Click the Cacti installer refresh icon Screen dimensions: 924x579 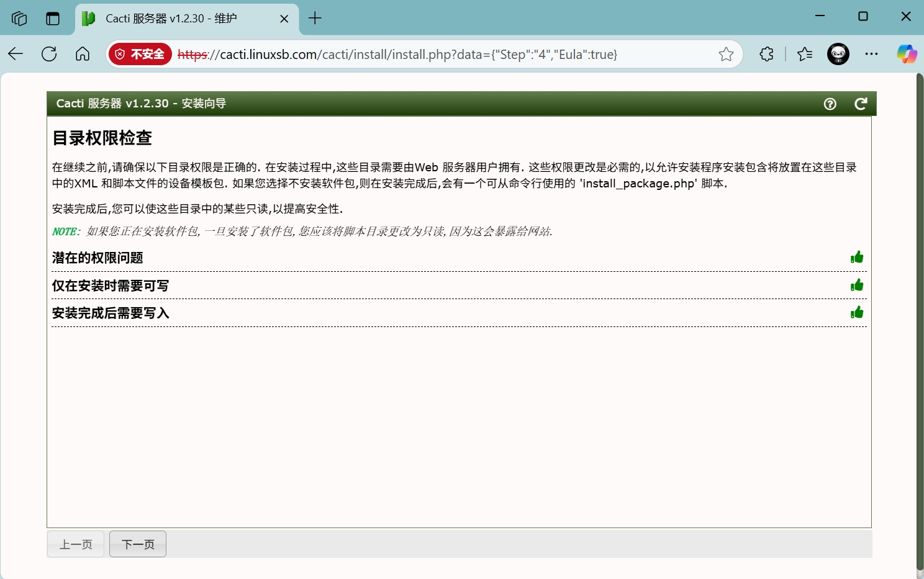click(860, 104)
